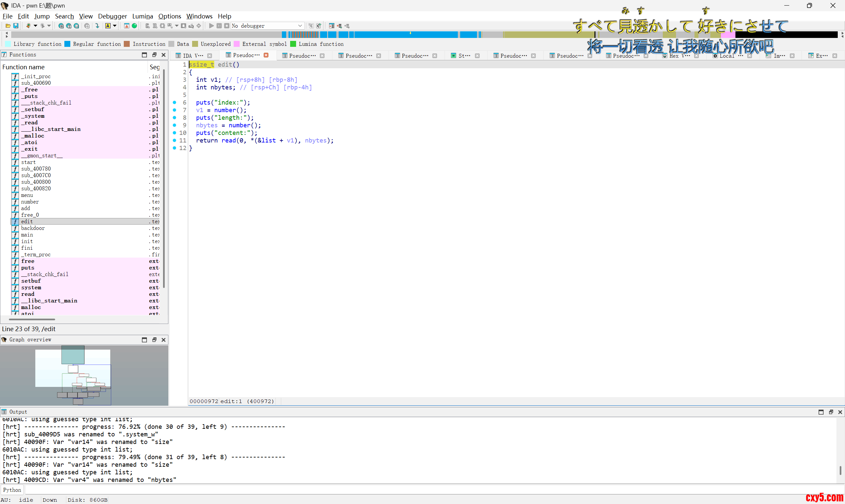The image size is (845, 504).
Task: Toggle breakpoint dot on line 7
Action: coord(174,110)
